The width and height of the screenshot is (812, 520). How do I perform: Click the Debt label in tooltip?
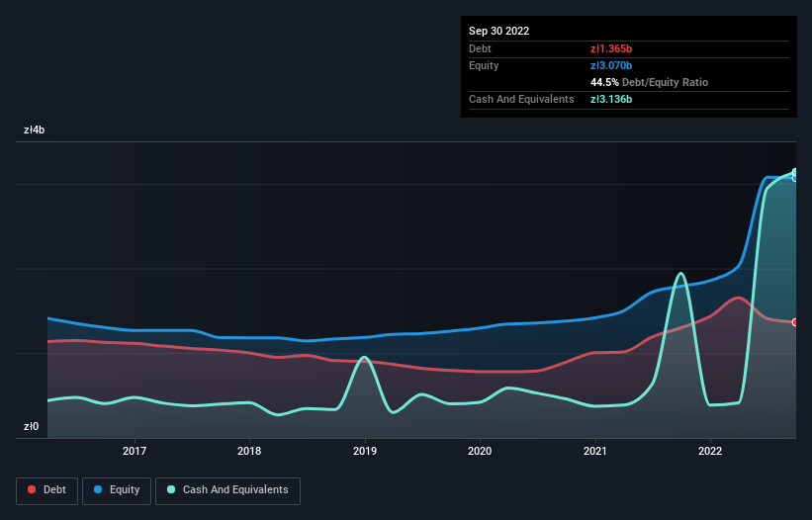pos(480,48)
